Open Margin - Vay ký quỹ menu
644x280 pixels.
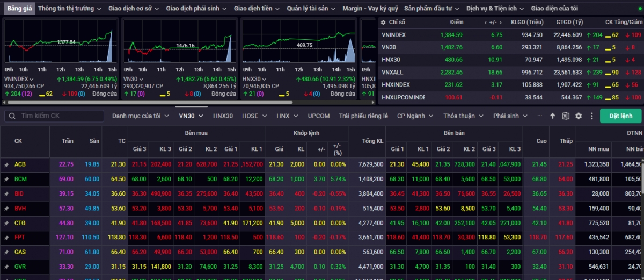coord(370,9)
